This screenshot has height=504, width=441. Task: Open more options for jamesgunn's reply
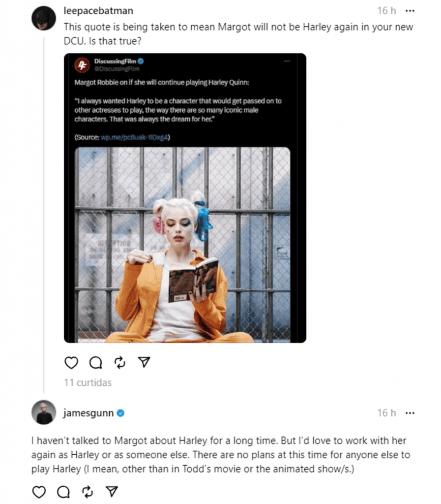click(410, 413)
